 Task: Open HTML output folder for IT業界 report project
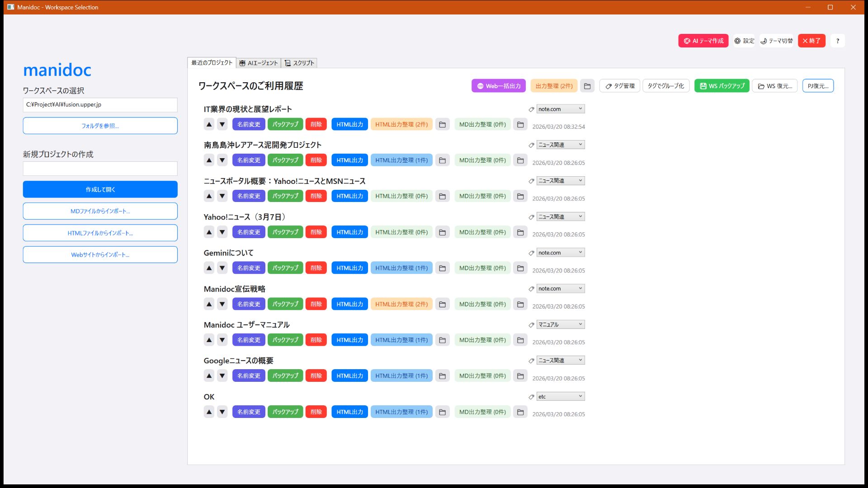click(x=442, y=124)
